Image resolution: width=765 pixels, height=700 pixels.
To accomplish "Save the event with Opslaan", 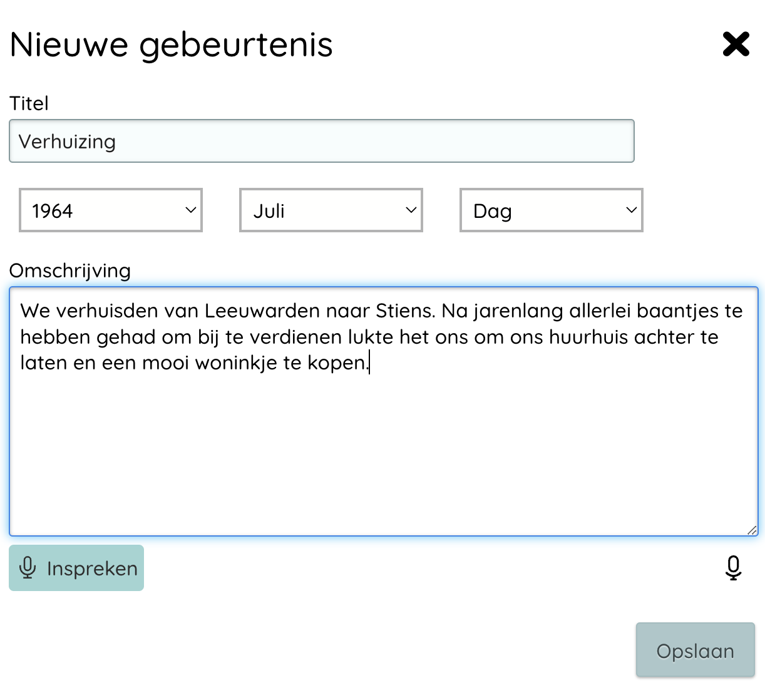I will pos(695,651).
